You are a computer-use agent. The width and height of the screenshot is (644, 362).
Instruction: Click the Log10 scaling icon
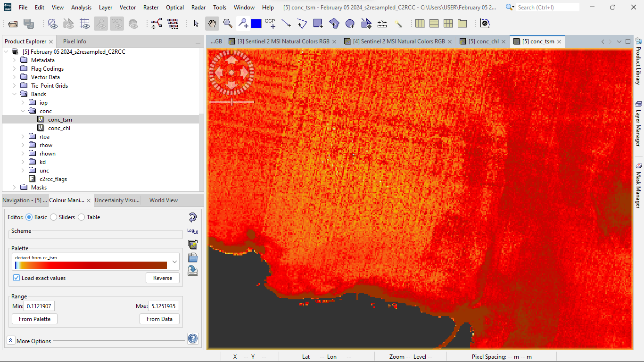192,231
